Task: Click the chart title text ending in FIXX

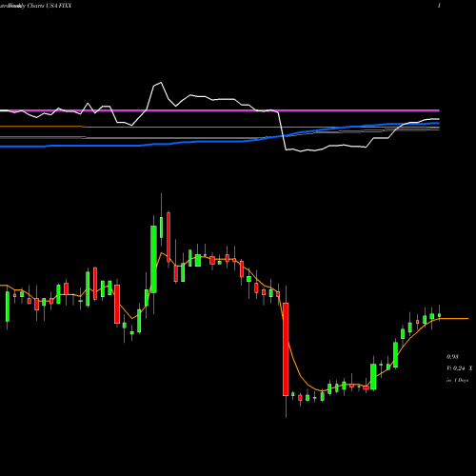Action: coord(35,6)
